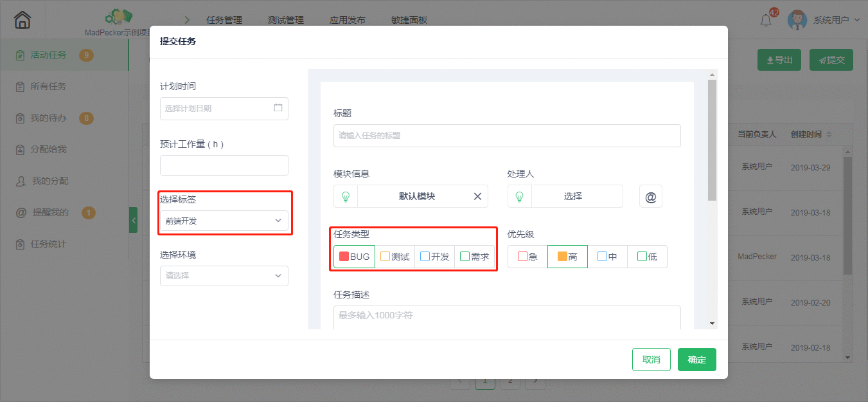Screen dimensions: 868x402
Task: Click the calendar icon in 计划时间 field
Action: pyautogui.click(x=278, y=108)
